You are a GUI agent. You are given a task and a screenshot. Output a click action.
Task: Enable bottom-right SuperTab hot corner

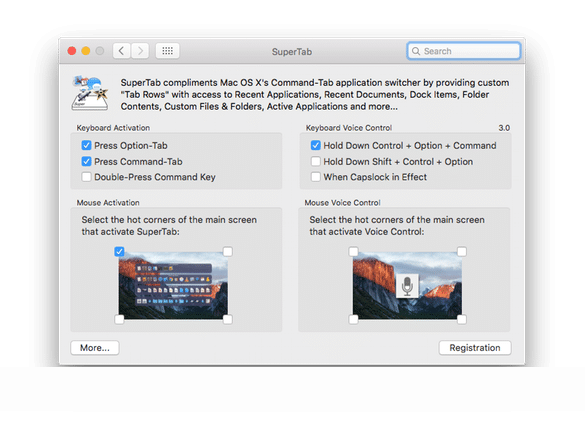(228, 319)
